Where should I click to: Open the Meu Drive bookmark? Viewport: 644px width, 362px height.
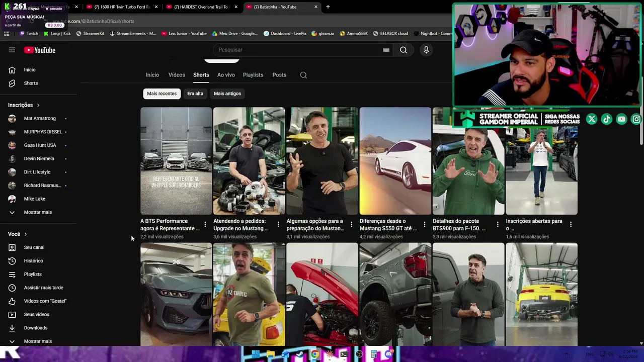[x=234, y=34]
